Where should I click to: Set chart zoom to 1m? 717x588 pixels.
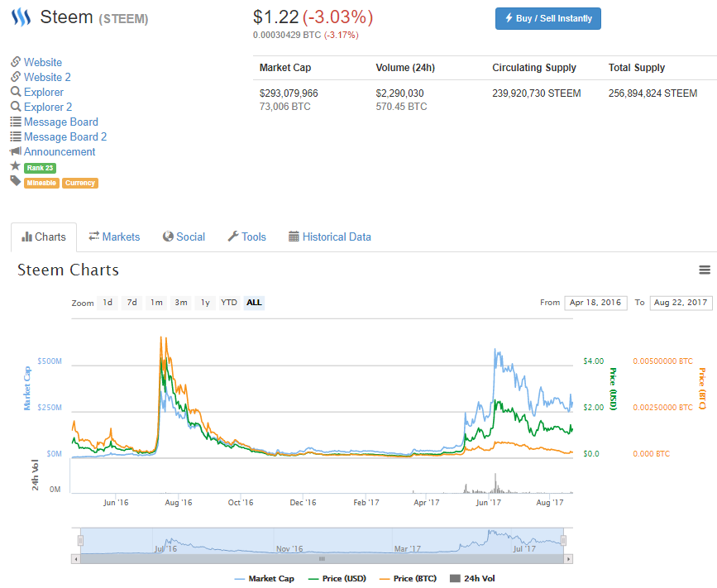pos(156,303)
